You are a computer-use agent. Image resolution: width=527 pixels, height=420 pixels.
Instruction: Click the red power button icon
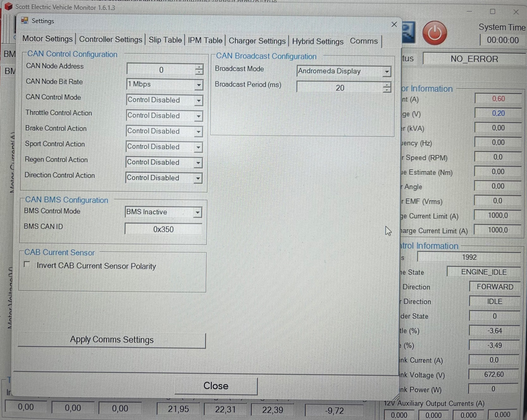[x=434, y=33]
